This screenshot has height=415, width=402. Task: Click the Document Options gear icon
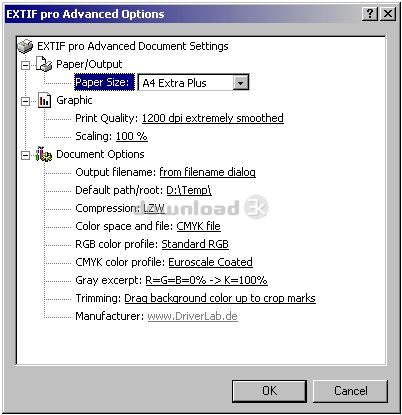point(44,154)
